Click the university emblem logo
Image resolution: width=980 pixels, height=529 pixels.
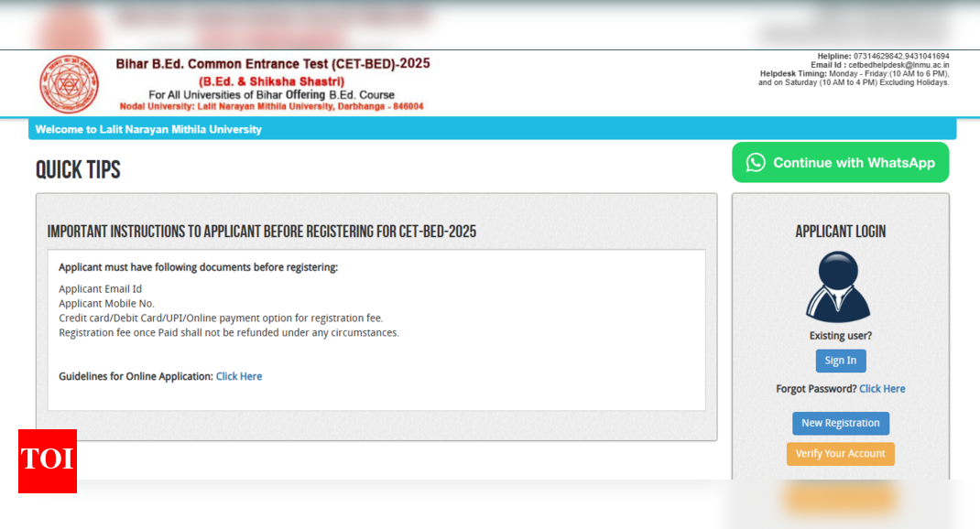pos(69,84)
